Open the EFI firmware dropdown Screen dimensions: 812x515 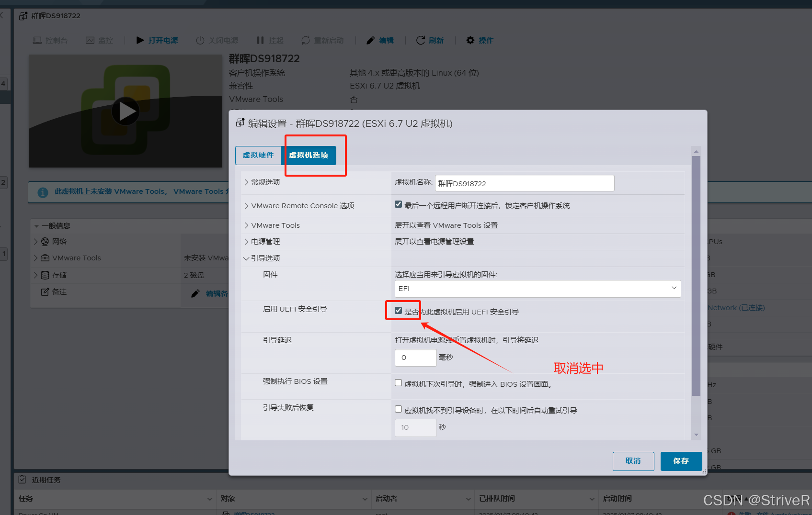(538, 289)
